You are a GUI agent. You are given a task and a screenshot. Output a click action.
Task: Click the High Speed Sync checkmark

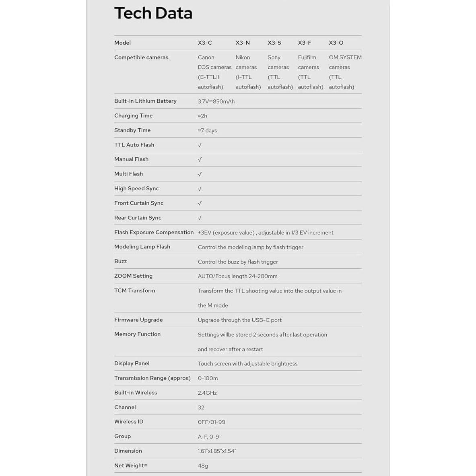click(200, 189)
